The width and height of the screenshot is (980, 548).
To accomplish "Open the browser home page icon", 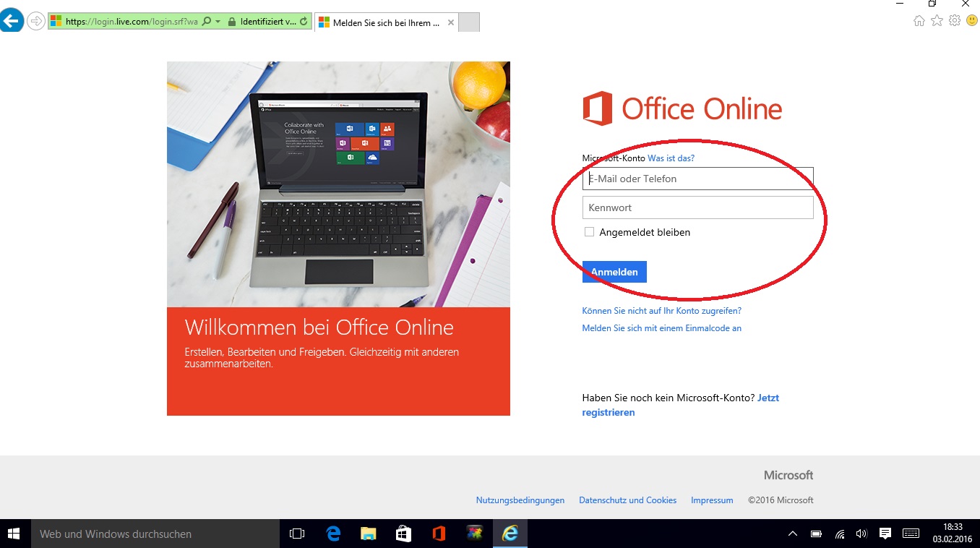I will (919, 21).
